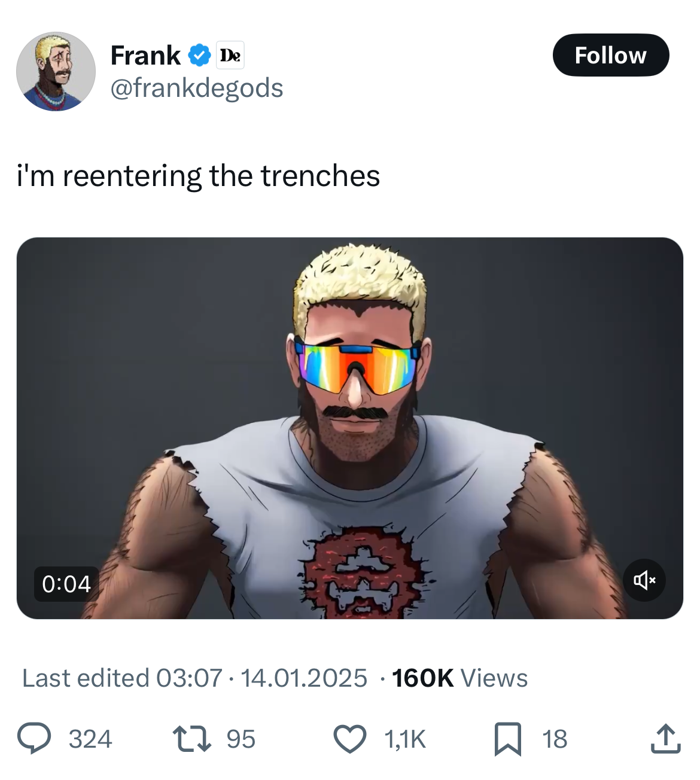700x780 pixels.
Task: Click the 324 replies count
Action: (90, 739)
